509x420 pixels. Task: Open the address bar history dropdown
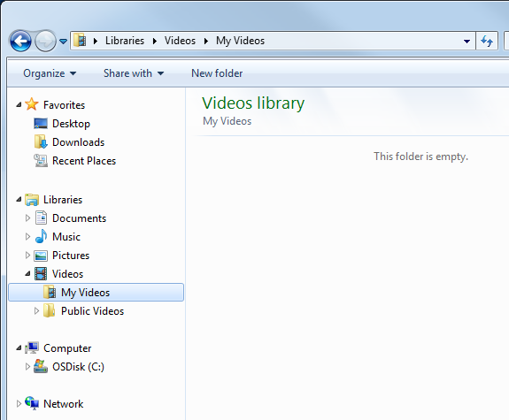point(467,42)
